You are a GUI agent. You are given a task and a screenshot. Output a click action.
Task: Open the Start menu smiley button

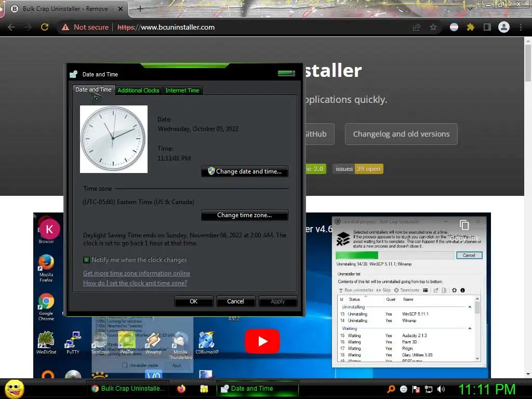(14, 389)
